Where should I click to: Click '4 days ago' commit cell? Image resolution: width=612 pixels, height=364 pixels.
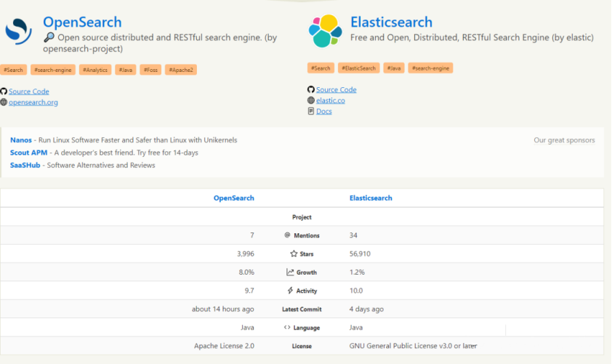(366, 309)
